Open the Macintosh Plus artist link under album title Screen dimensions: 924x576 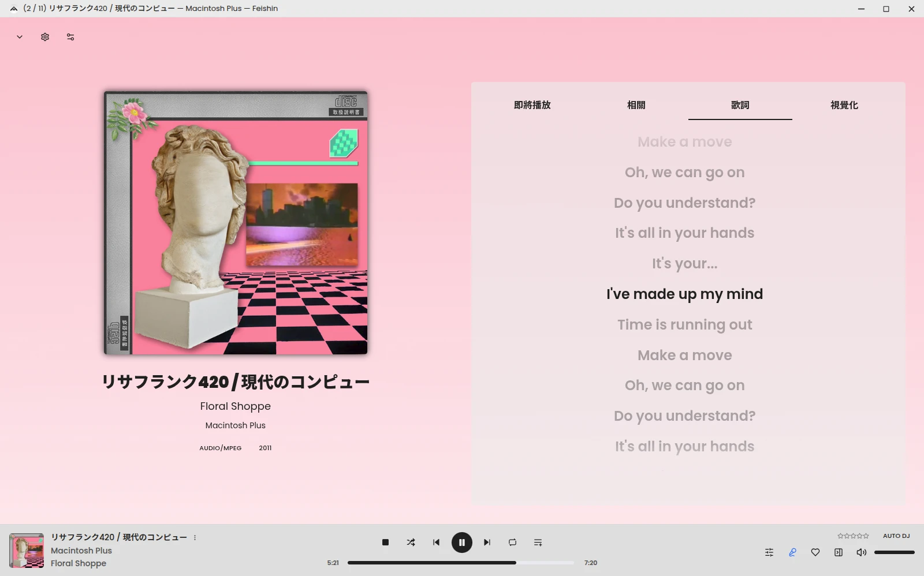pos(235,425)
